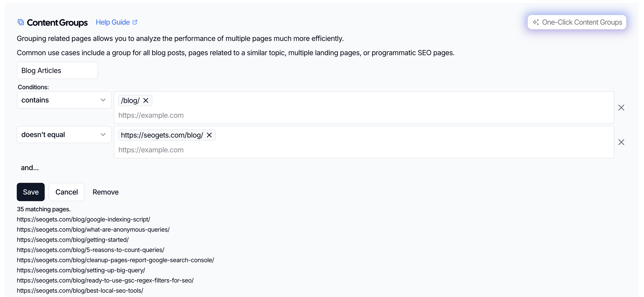Click the sparkle icon in One-Click button
The image size is (644, 297).
536,22
